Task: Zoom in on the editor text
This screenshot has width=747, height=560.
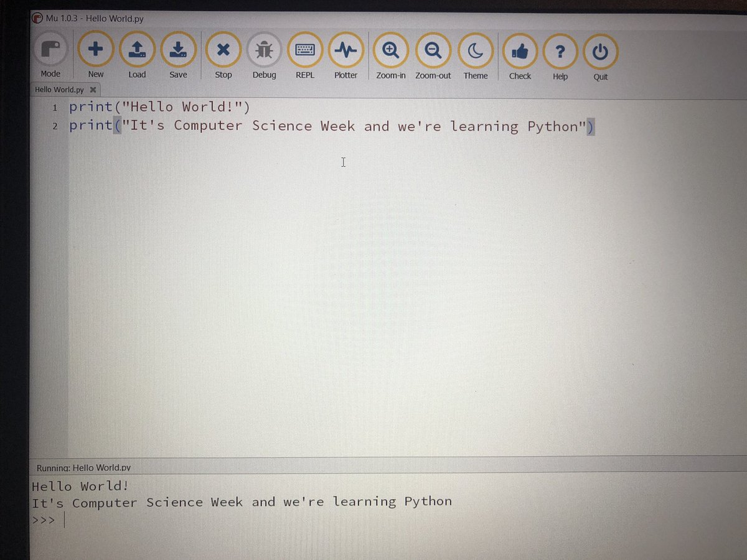Action: (390, 48)
